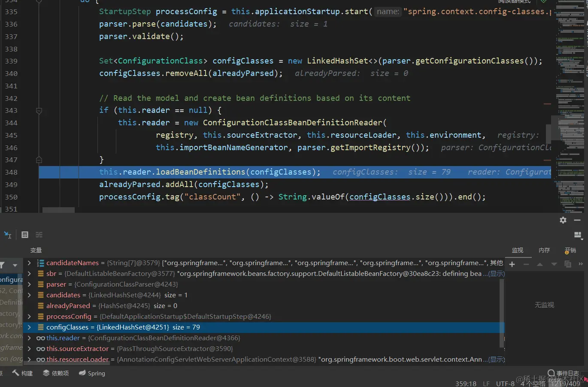Collapse the fold marker at line 347
This screenshot has width=588, height=387.
39,160
